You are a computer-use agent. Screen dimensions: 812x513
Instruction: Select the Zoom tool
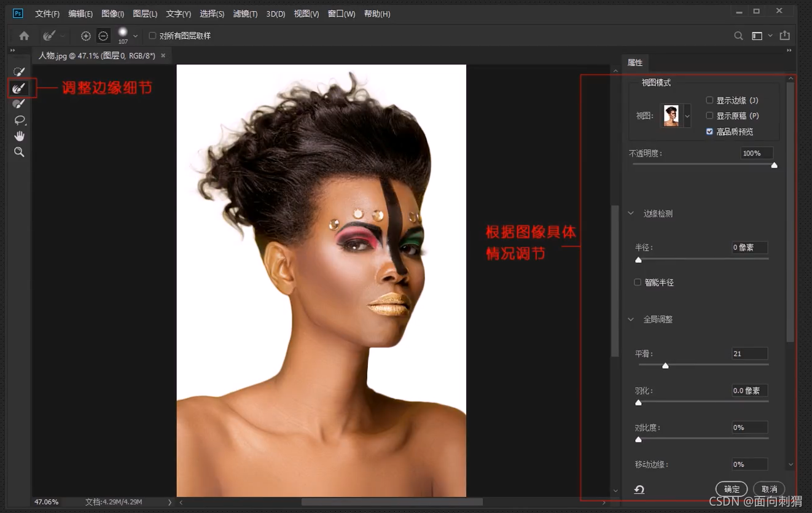(19, 152)
